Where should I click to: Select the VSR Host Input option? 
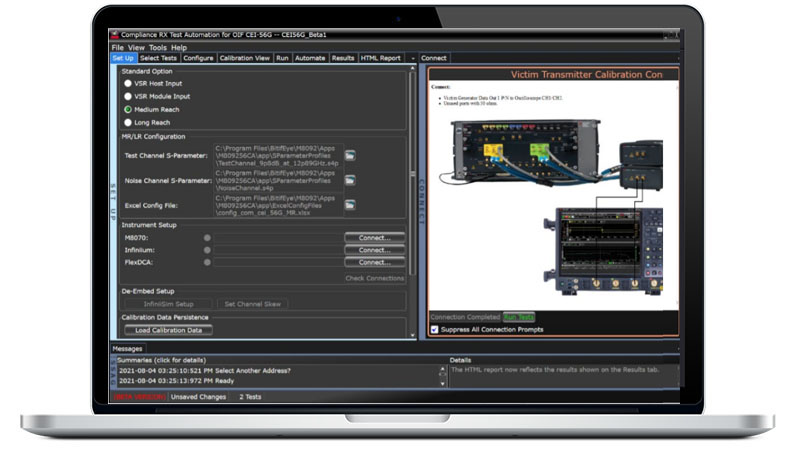(x=128, y=84)
